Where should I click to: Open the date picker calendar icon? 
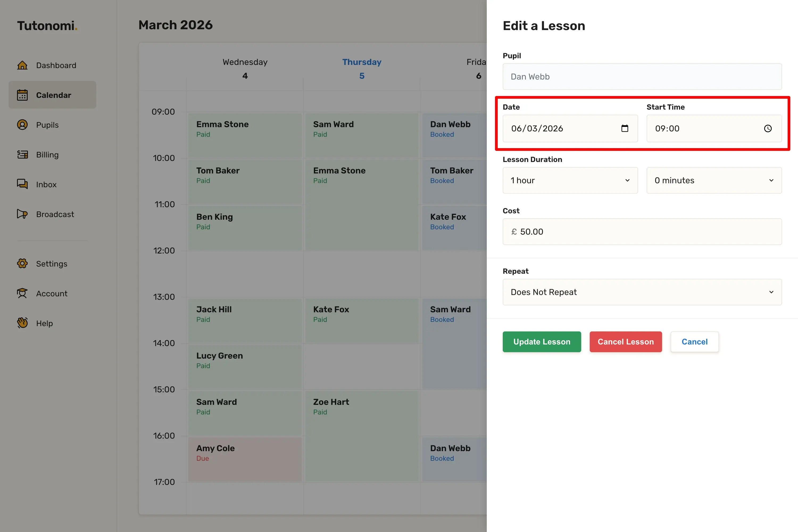(x=625, y=128)
